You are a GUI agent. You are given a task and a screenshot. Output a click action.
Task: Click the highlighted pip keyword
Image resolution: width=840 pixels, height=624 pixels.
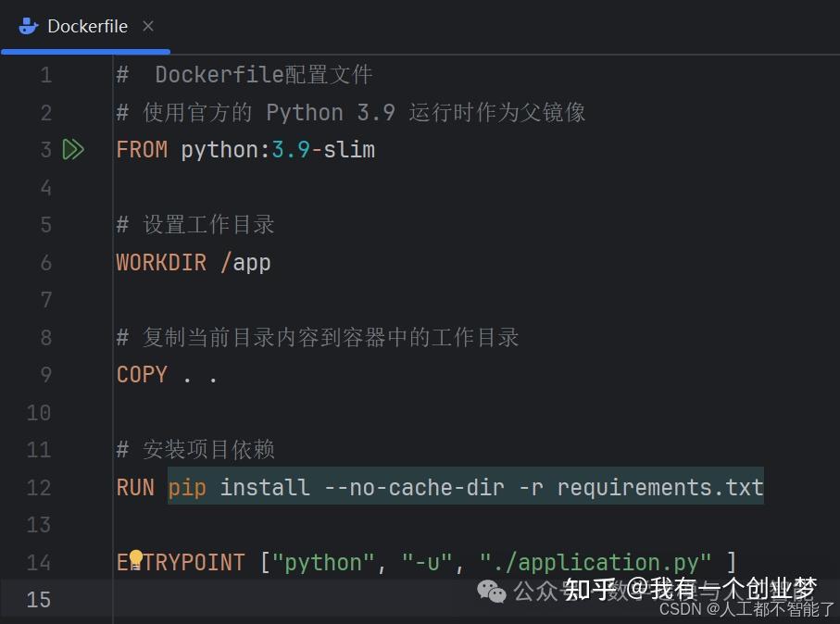coord(186,488)
